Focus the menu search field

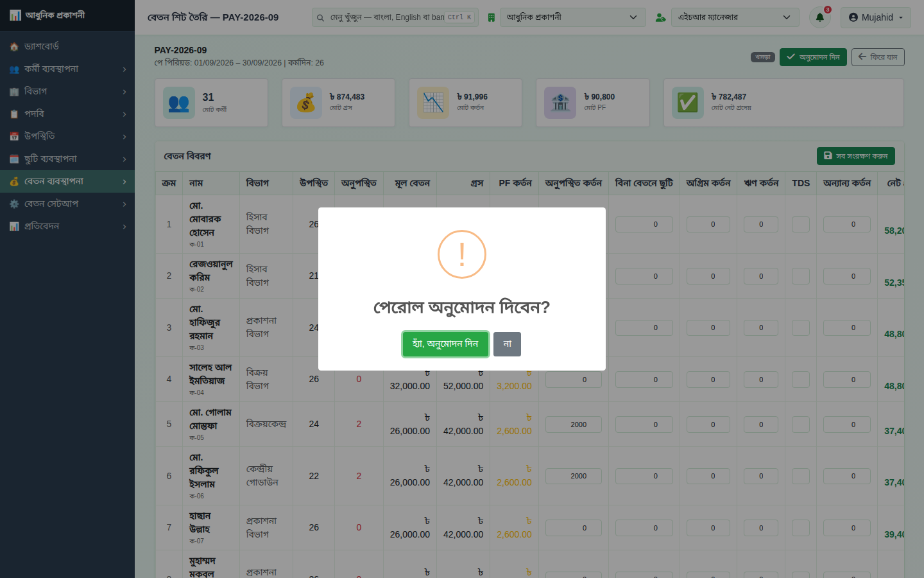[x=395, y=17]
